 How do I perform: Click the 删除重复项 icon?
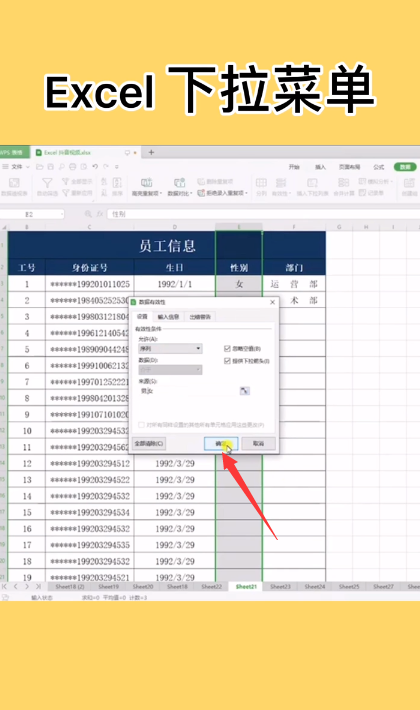click(215, 182)
